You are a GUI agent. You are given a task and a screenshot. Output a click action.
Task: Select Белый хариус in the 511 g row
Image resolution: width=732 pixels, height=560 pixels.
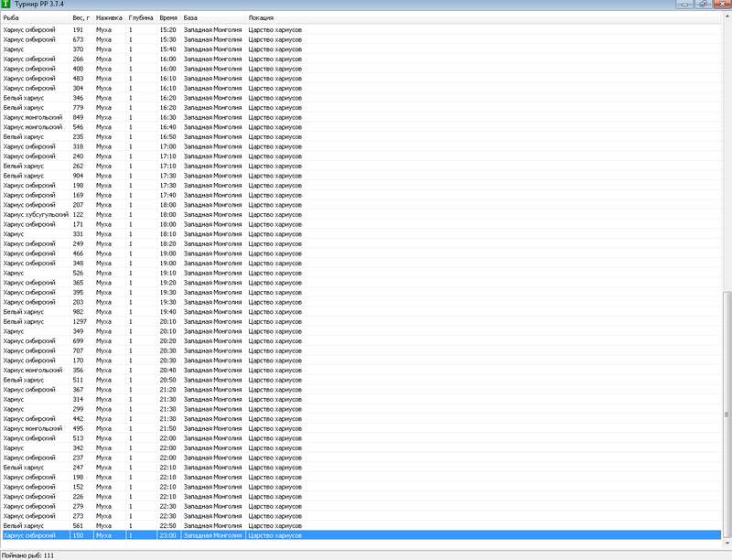tap(24, 380)
